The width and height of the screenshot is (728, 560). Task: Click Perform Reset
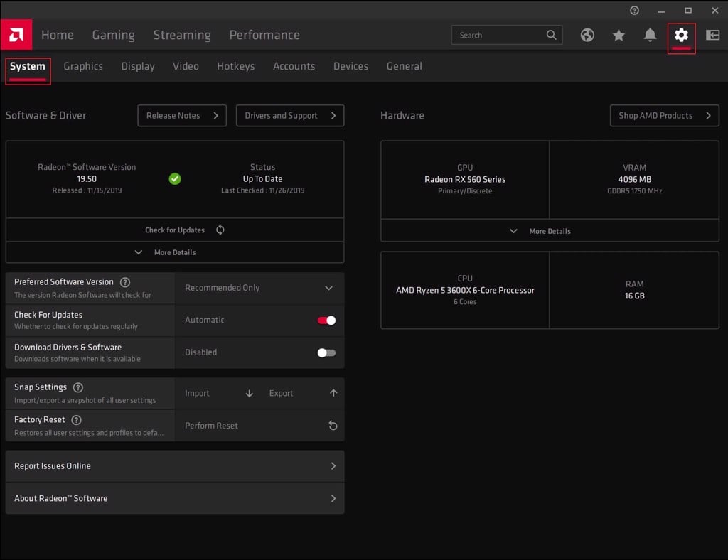point(260,426)
